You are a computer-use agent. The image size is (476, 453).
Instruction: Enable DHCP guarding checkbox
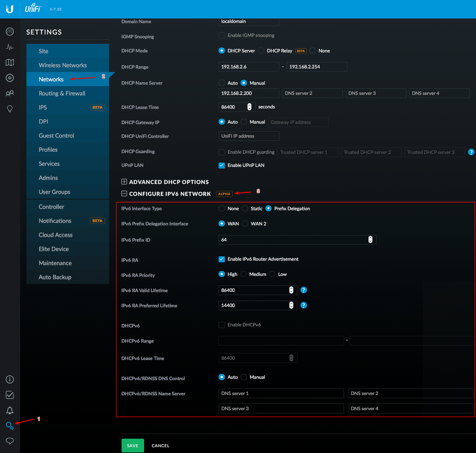pos(222,152)
